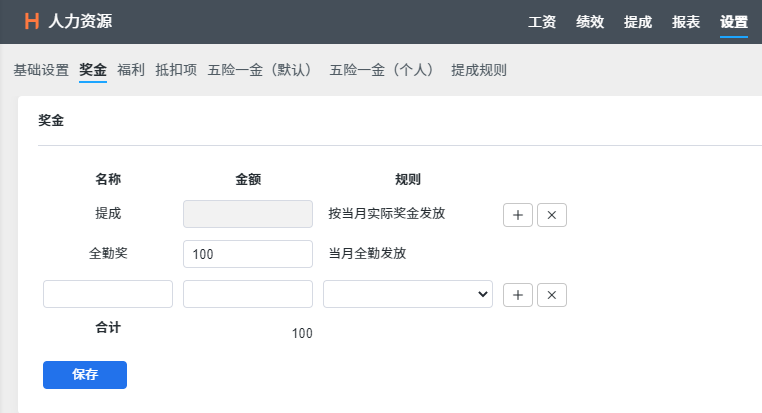Image resolution: width=762 pixels, height=413 pixels.
Task: Select the 设置 menu item
Action: click(734, 22)
